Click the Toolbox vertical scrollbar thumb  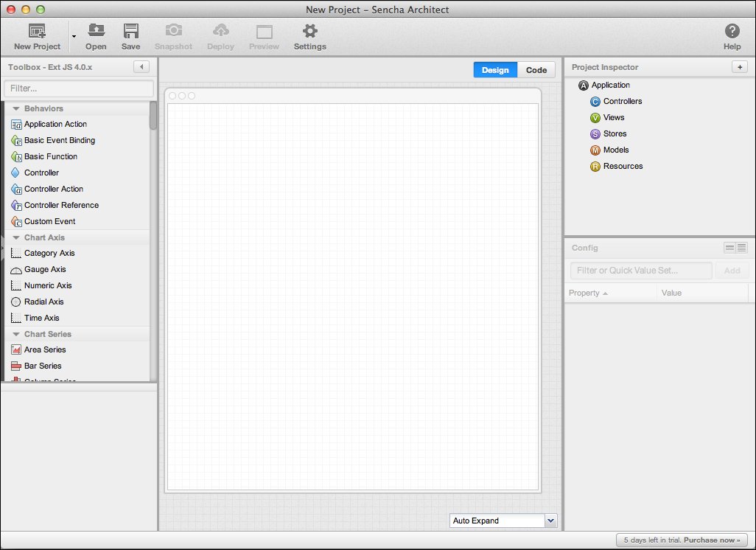pos(153,115)
